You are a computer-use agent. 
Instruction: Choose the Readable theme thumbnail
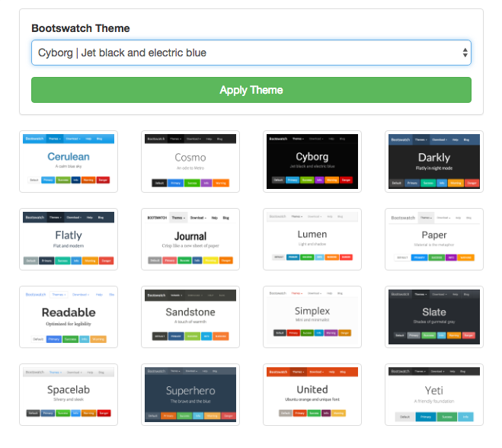[x=69, y=317]
